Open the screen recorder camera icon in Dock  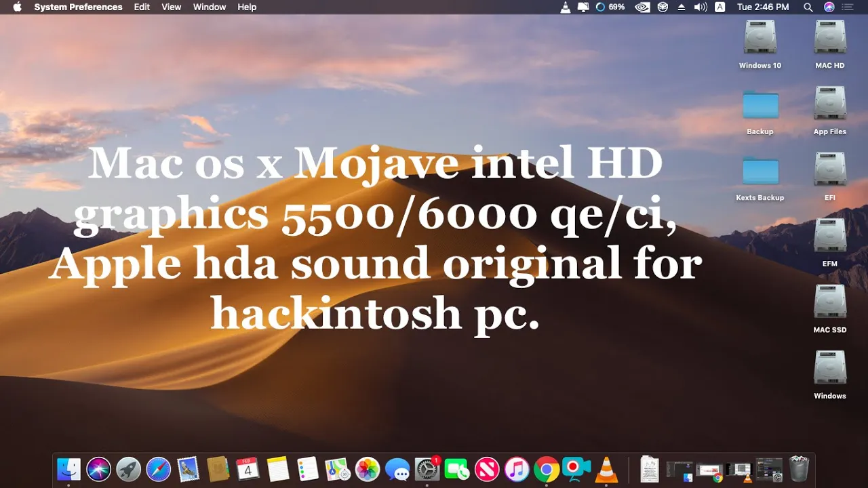[576, 469]
